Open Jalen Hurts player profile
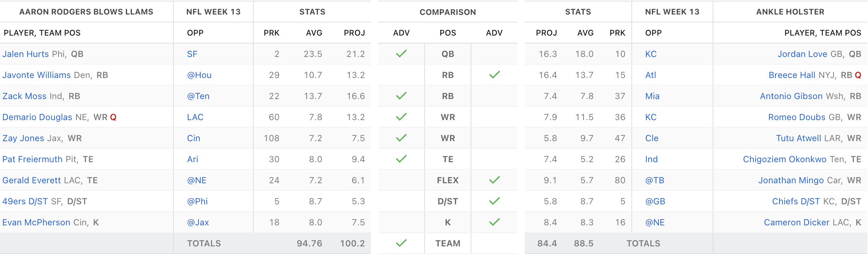The height and width of the screenshot is (254, 868). 25,54
